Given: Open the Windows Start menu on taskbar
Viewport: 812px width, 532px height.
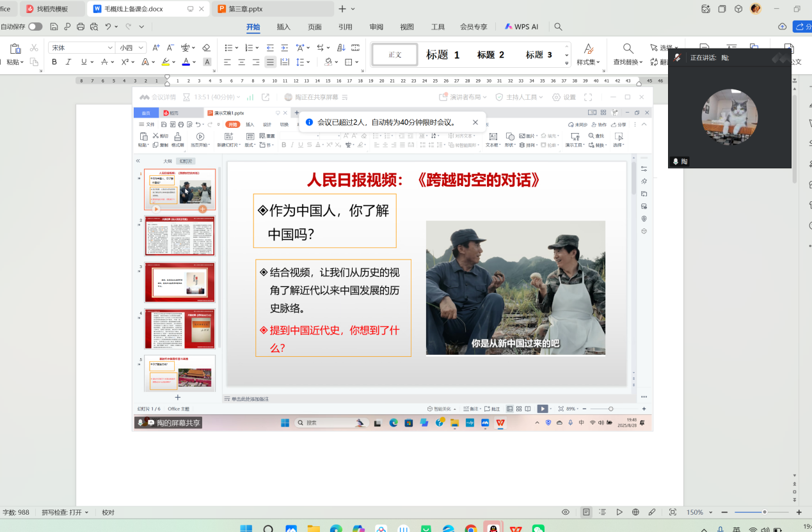Looking at the screenshot, I should 246,529.
